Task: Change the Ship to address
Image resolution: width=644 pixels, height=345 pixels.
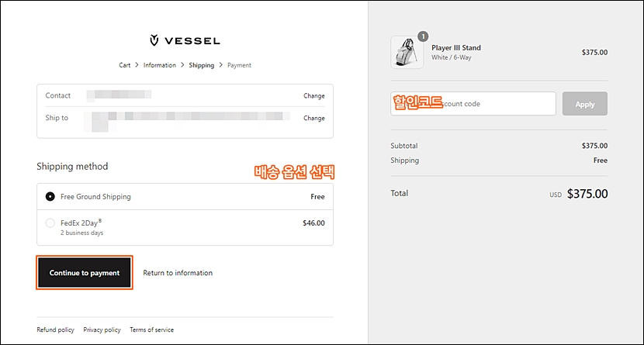Action: (313, 118)
